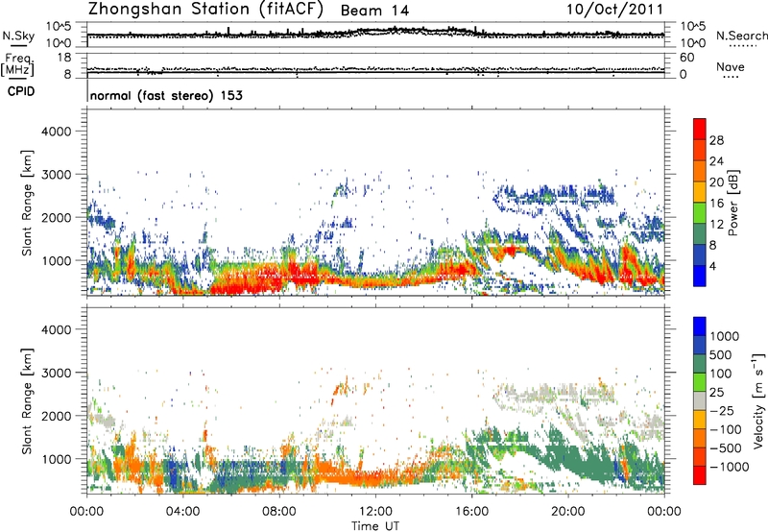The height and width of the screenshot is (532, 768).
Task: Select the "Power [dB]" colorbar title
Action: point(732,203)
